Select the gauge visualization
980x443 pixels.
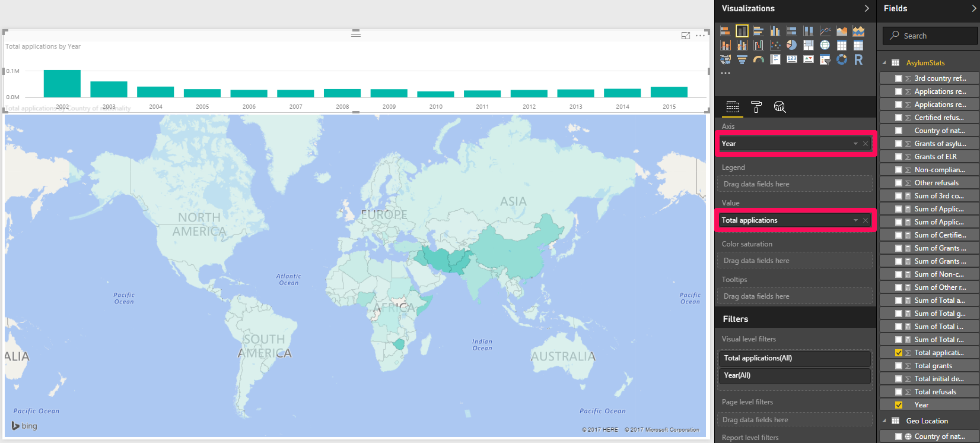tap(758, 59)
